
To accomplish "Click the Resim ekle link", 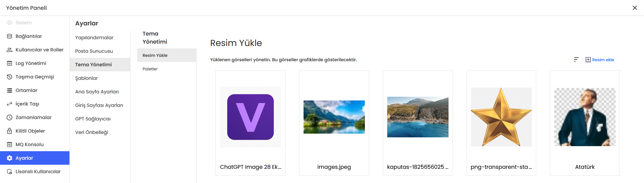I will pyautogui.click(x=600, y=60).
